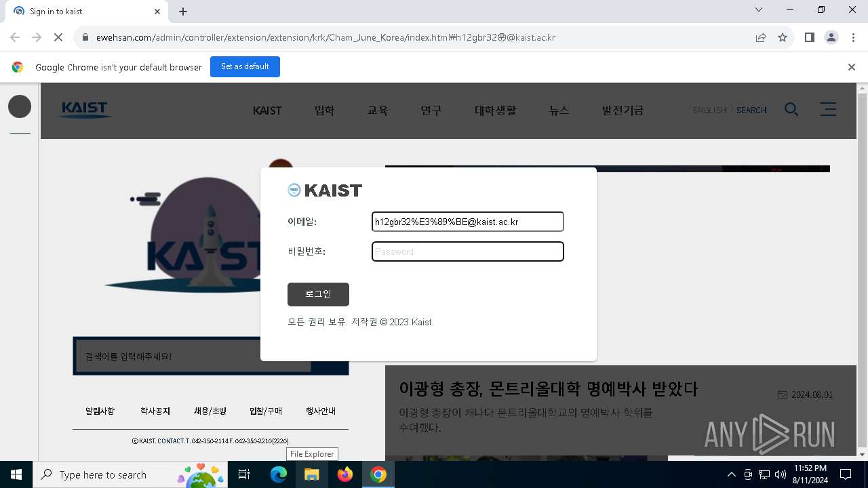Screen dimensions: 868x488
Task: Share this page icon in address bar
Action: (761, 37)
